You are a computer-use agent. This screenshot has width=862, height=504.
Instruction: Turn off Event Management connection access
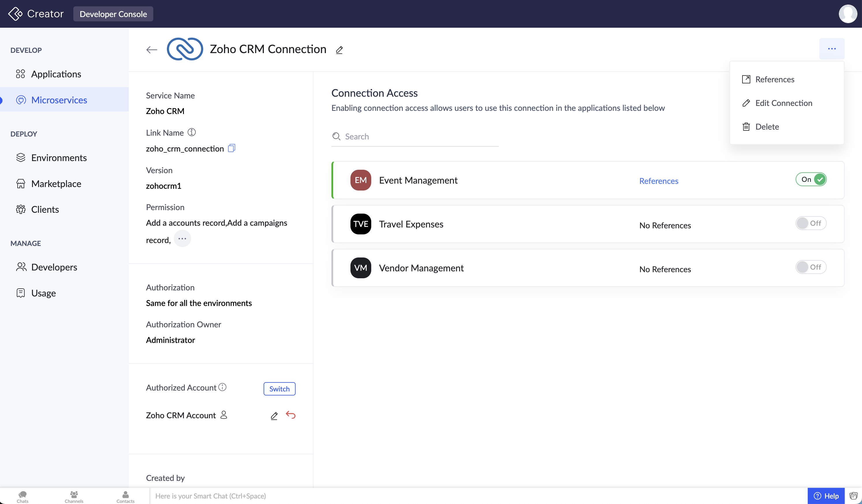coord(811,180)
